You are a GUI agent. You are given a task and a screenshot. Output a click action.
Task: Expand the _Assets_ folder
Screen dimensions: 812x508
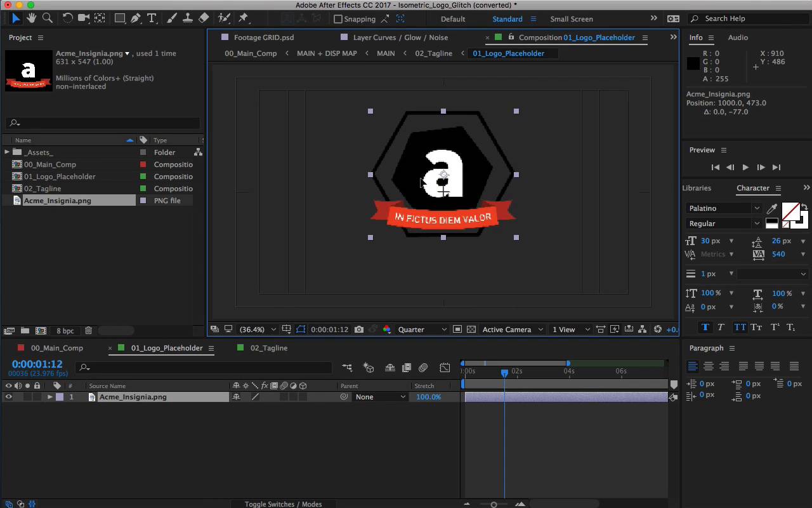tap(7, 152)
